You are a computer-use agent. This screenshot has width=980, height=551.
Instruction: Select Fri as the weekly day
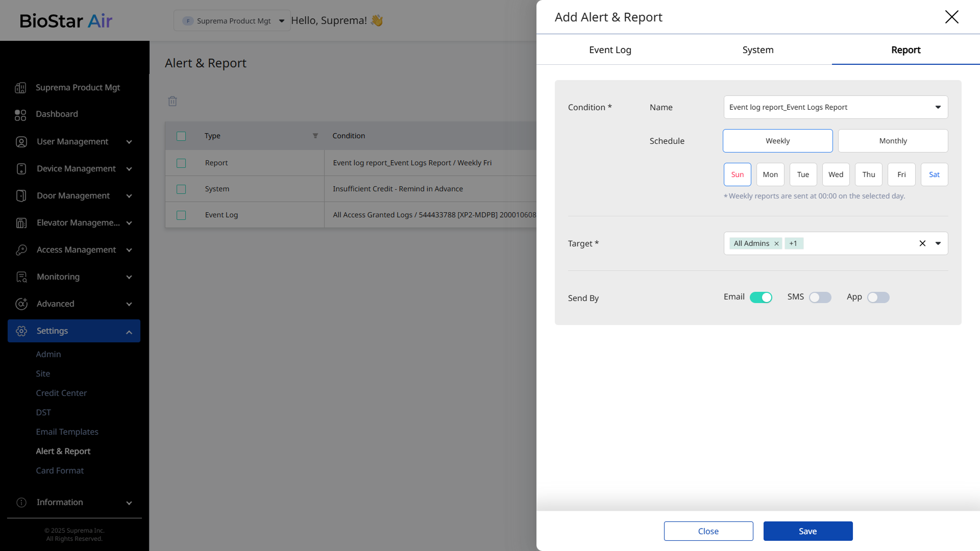[x=901, y=174]
